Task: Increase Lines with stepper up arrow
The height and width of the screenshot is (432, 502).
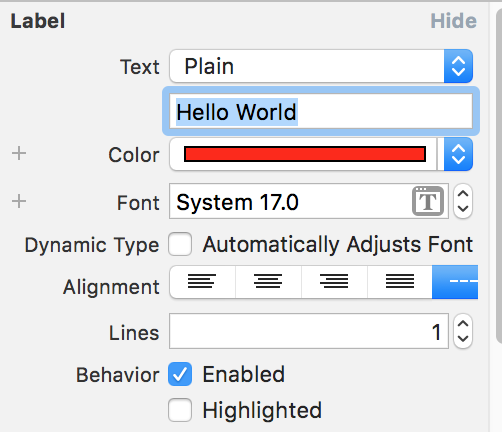Action: [x=463, y=323]
